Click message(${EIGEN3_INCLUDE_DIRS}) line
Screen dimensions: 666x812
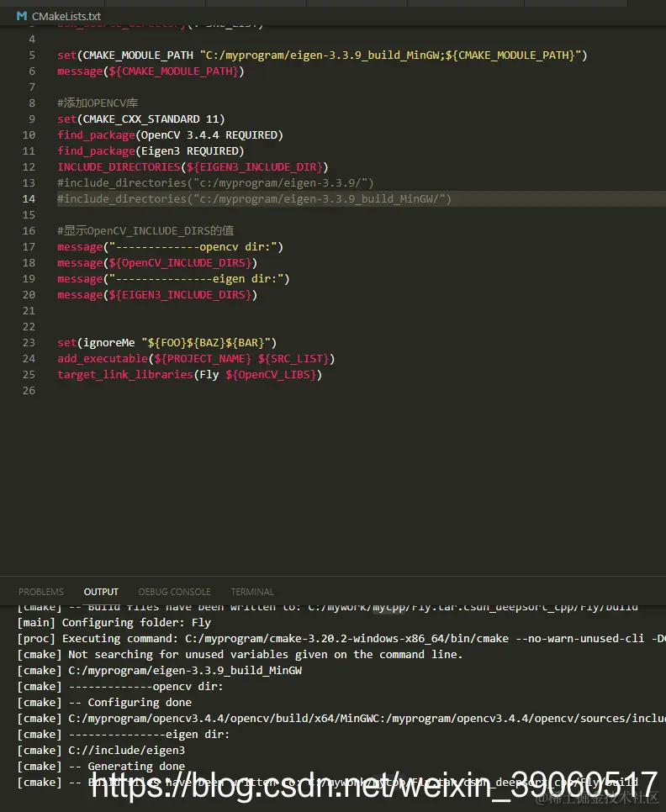pyautogui.click(x=157, y=295)
